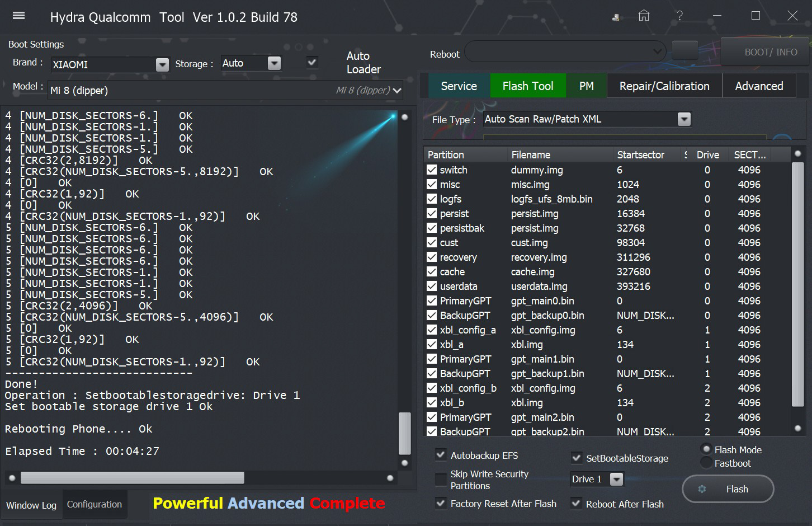The width and height of the screenshot is (812, 526).
Task: Click the userdata.img filename cell
Action: coord(539,286)
